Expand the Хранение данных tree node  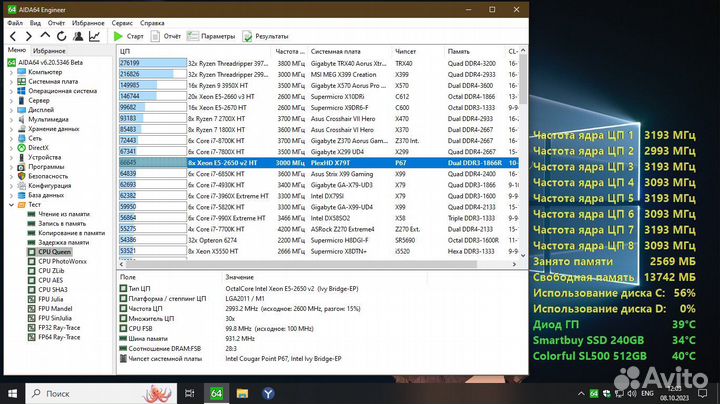11,129
